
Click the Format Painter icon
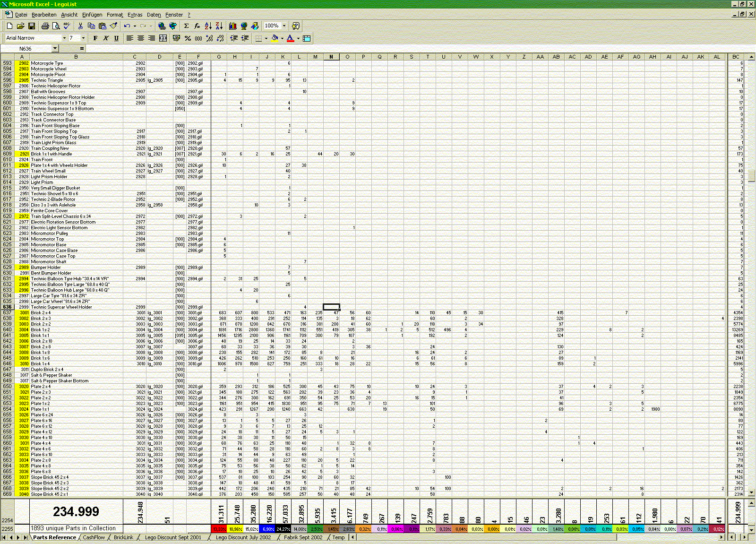(x=113, y=26)
